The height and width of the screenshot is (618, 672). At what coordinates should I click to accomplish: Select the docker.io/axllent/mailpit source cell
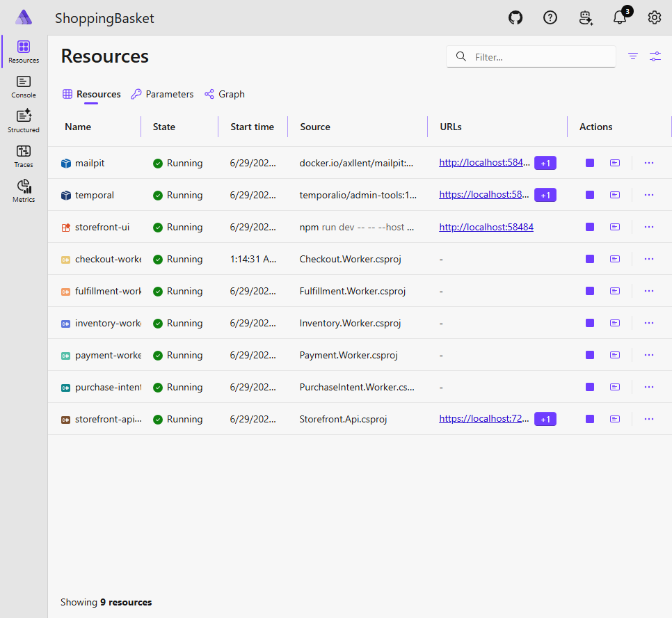click(x=356, y=163)
